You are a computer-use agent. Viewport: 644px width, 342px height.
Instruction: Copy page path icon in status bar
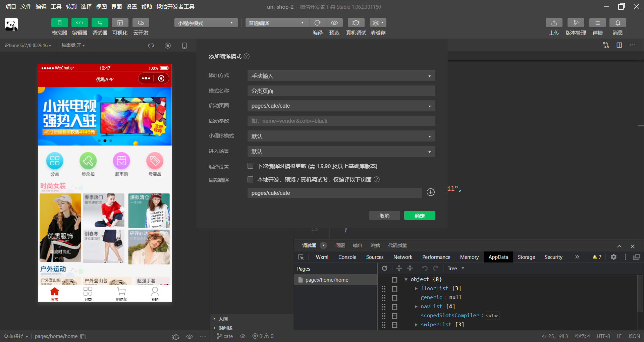coord(83,336)
